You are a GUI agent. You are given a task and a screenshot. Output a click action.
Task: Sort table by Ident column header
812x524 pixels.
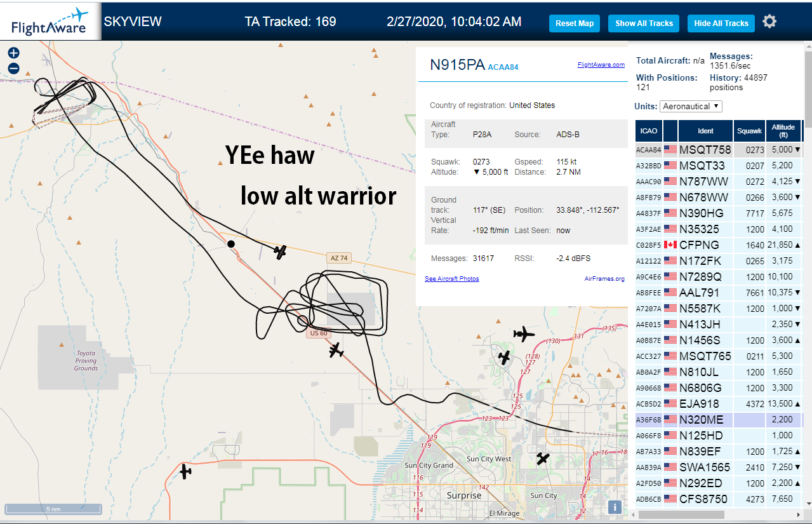click(x=705, y=131)
